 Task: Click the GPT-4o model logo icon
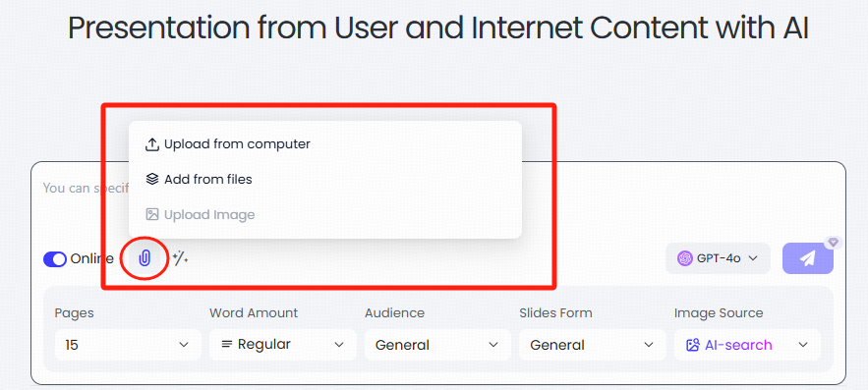coord(685,257)
